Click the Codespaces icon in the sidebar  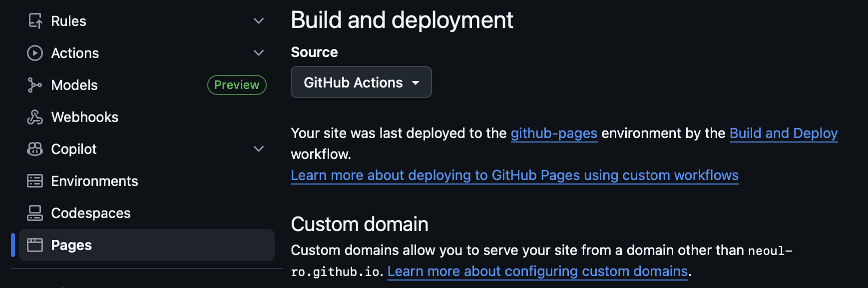pyautogui.click(x=35, y=213)
